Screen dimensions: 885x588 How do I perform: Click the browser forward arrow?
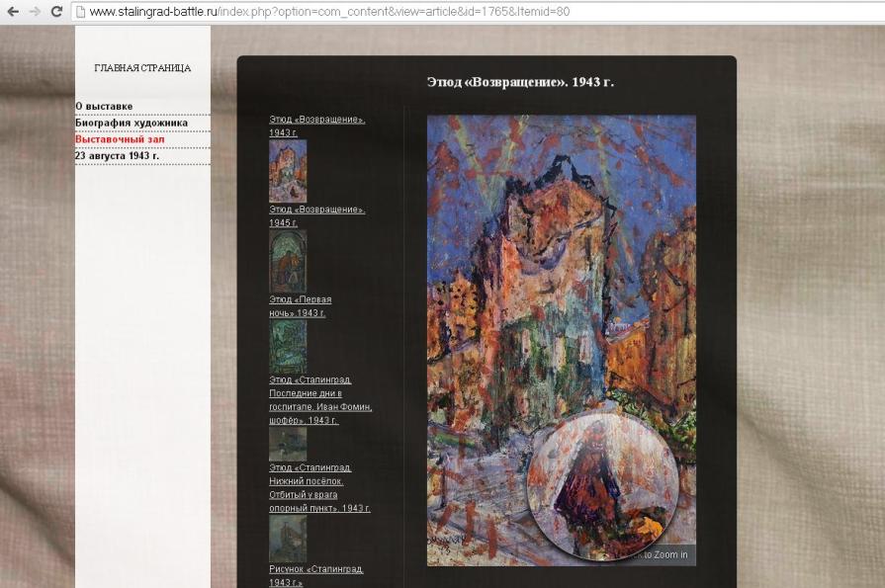coord(35,11)
